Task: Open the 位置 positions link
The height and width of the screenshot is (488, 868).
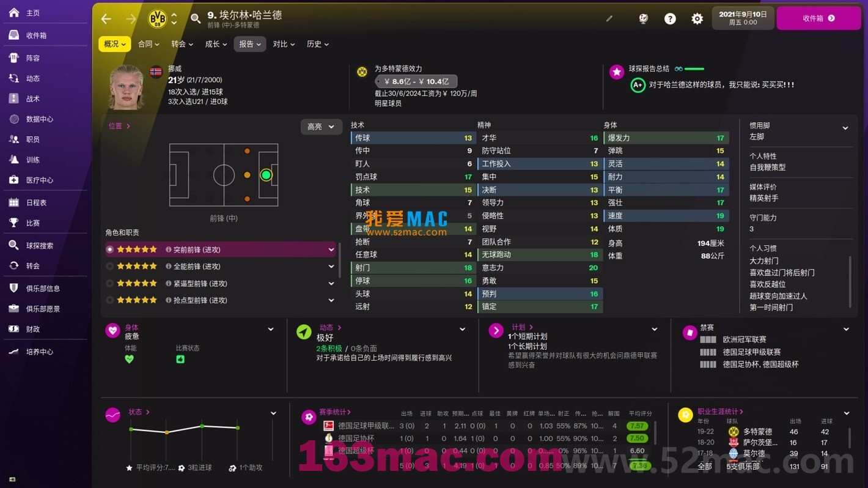Action: pos(119,126)
